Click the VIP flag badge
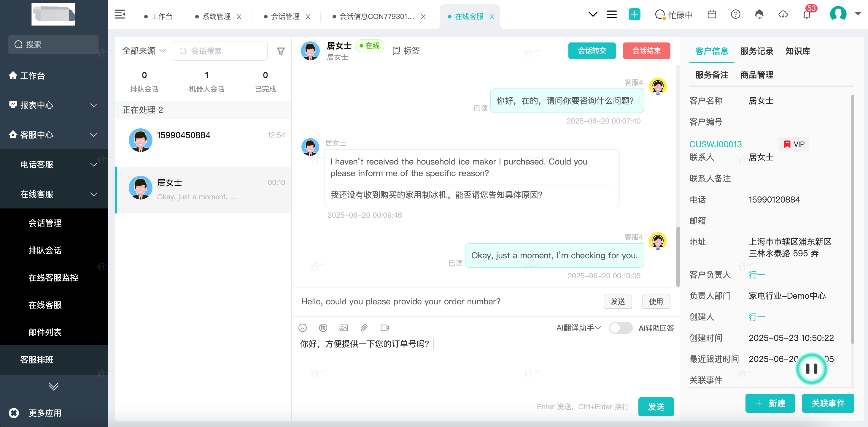The height and width of the screenshot is (427, 868). (x=794, y=144)
